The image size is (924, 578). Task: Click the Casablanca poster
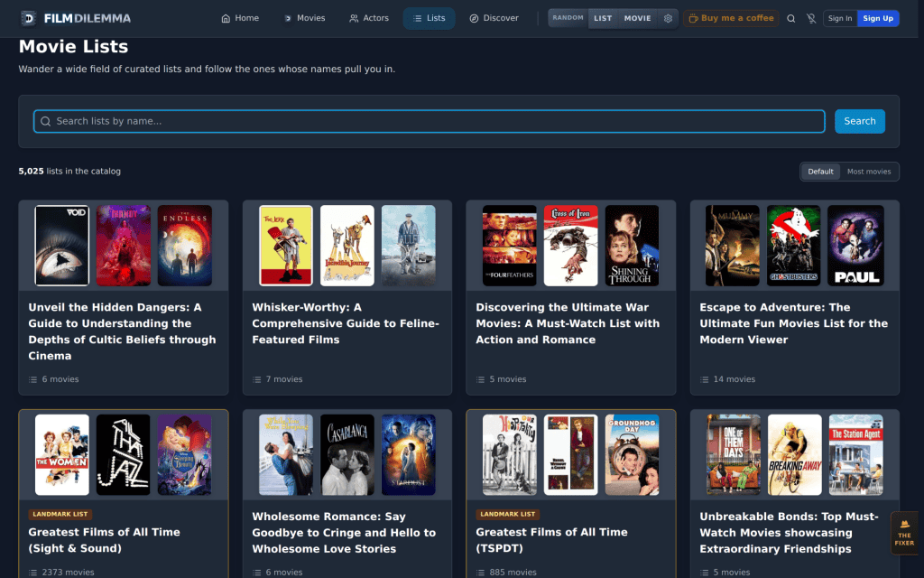tap(347, 455)
